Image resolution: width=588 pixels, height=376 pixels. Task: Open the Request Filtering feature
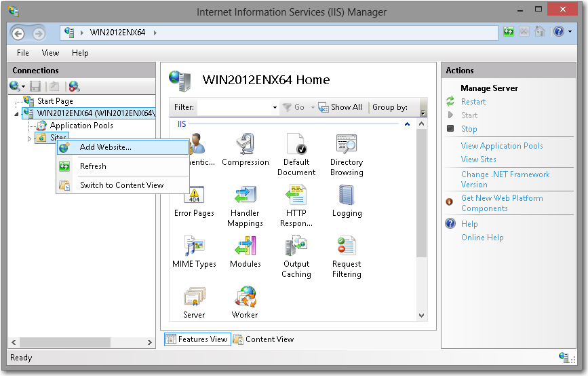click(x=347, y=257)
